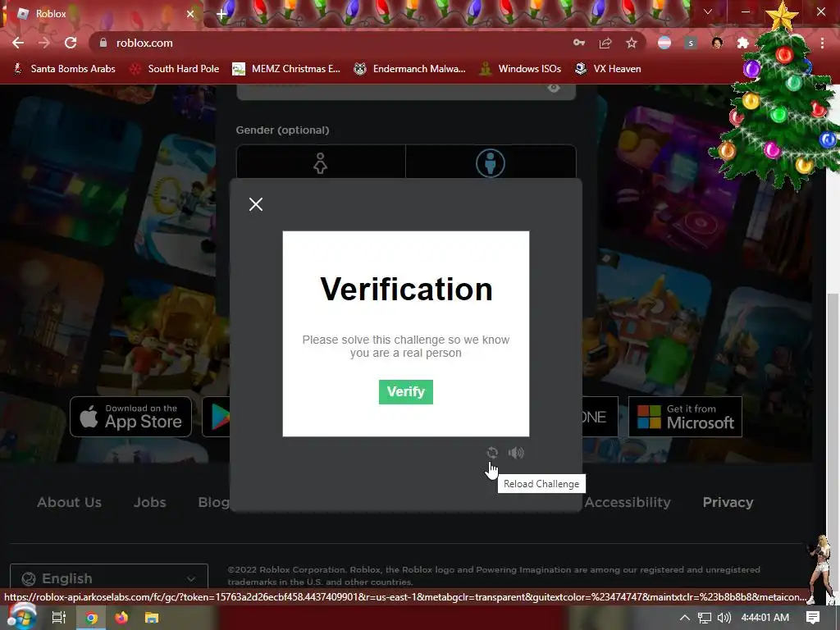Open the Privacy footer link
The width and height of the screenshot is (840, 630).
coord(728,502)
